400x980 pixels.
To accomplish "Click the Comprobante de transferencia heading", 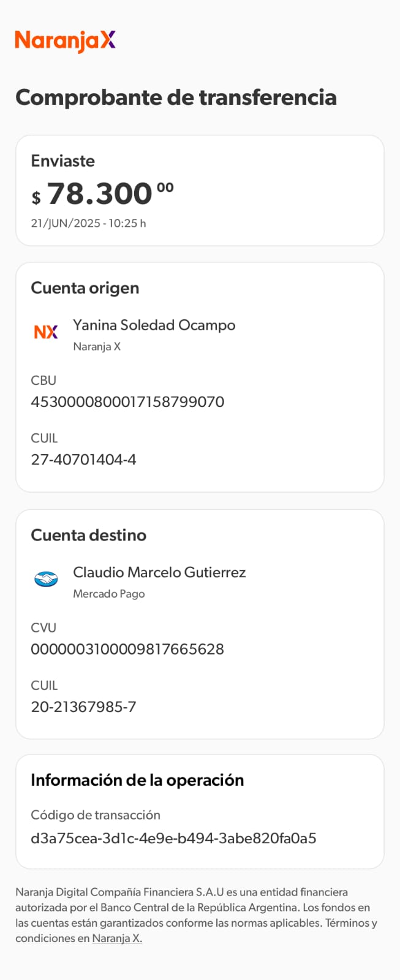I will (x=176, y=97).
